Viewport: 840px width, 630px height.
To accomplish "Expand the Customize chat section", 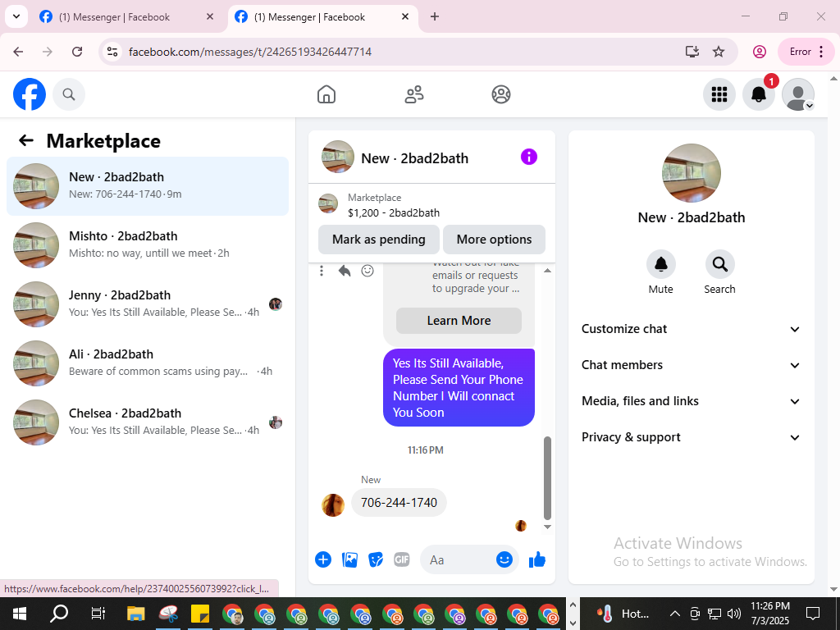I will coord(691,329).
